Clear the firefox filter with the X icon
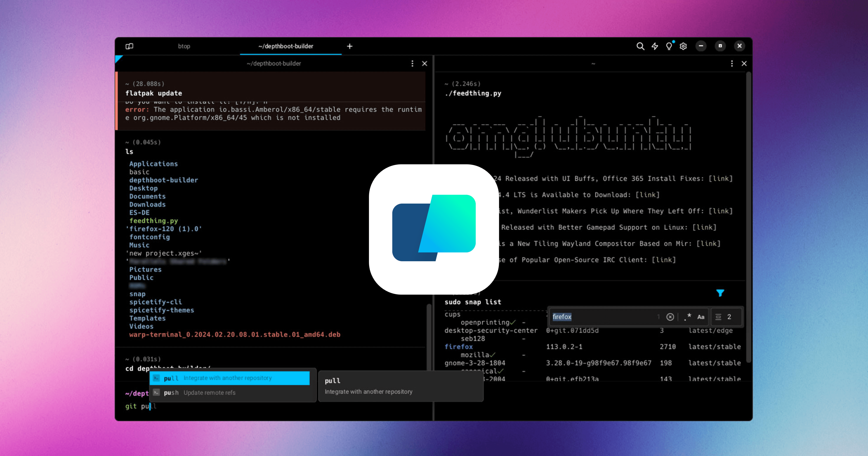Image resolution: width=868 pixels, height=456 pixels. tap(670, 317)
